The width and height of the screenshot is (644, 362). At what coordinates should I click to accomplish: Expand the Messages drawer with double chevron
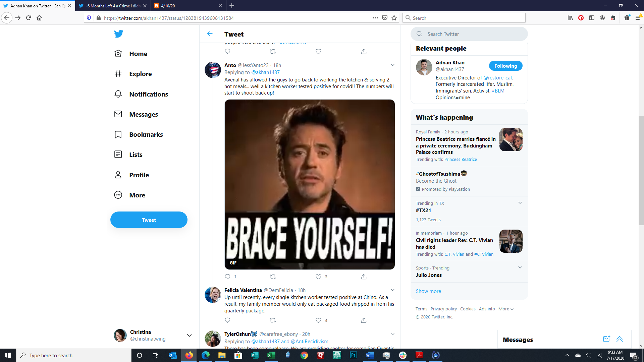pos(620,339)
